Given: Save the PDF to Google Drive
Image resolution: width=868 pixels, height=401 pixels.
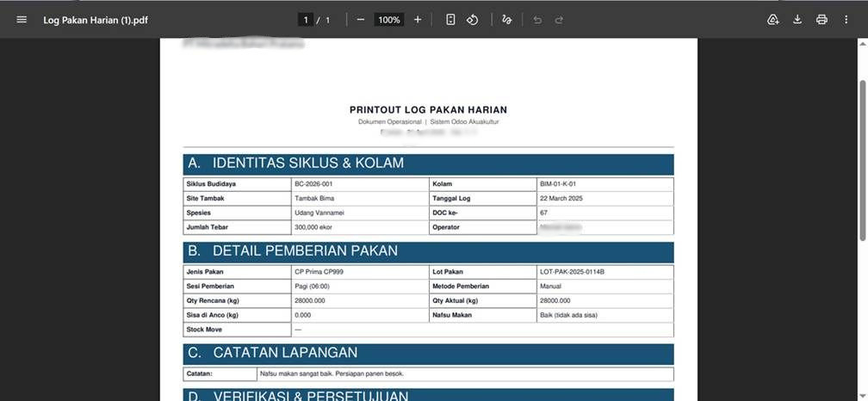Looking at the screenshot, I should (x=772, y=20).
